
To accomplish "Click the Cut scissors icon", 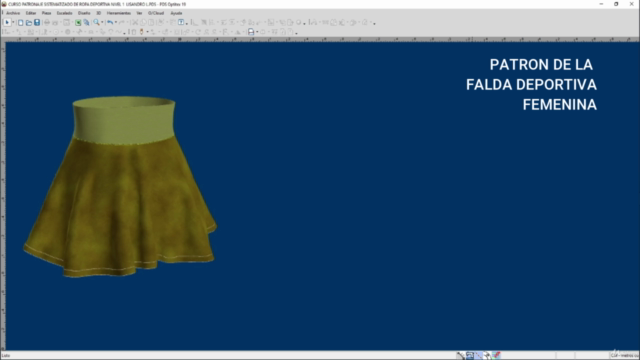I will (x=135, y=22).
